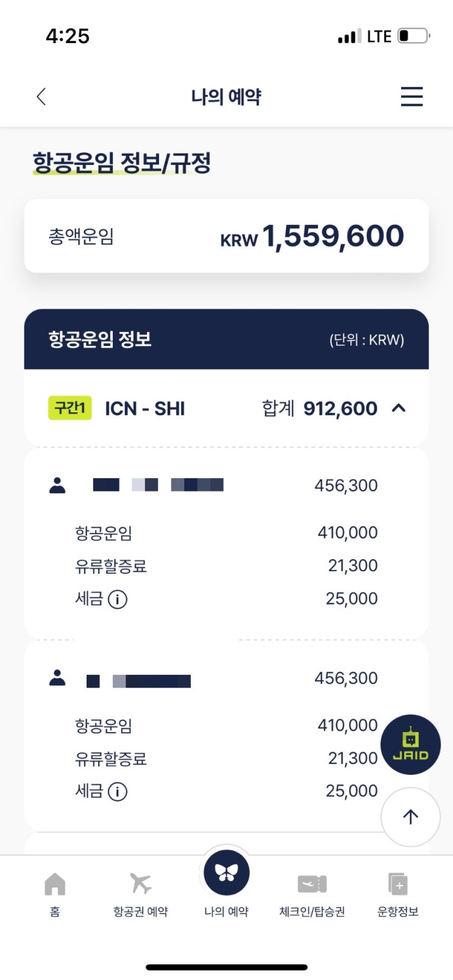Viewport: 453px width, 980px height.
Task: Open the JAID chatbot assistant
Action: (x=410, y=744)
